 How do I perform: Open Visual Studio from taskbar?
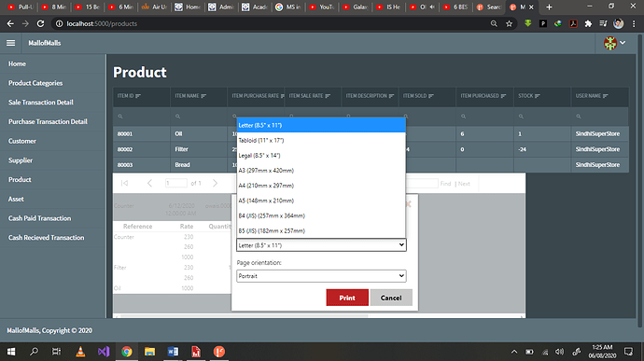[104, 352]
